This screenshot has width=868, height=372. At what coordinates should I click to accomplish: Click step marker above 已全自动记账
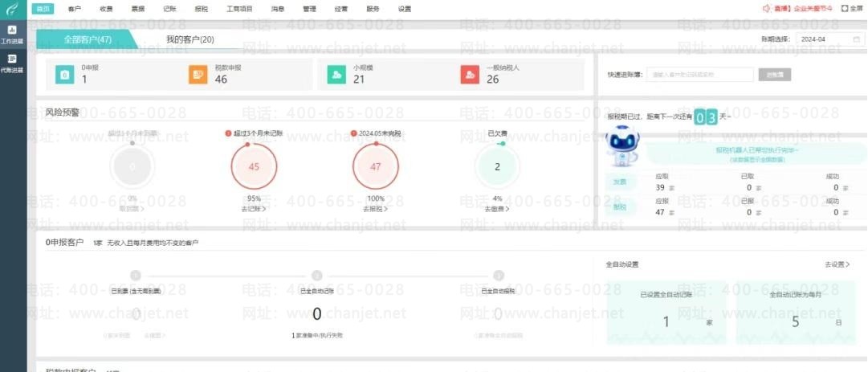pos(316,276)
